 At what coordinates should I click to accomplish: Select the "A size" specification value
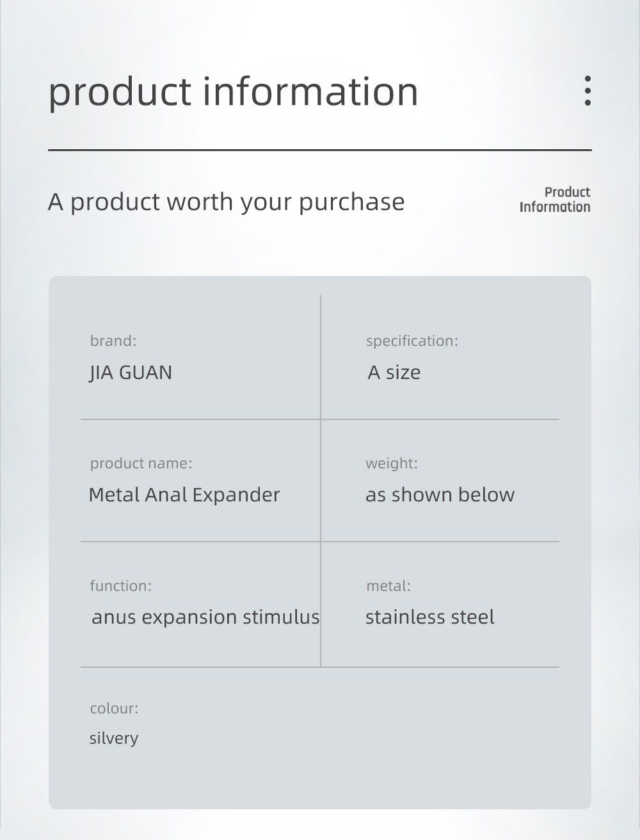pos(394,372)
